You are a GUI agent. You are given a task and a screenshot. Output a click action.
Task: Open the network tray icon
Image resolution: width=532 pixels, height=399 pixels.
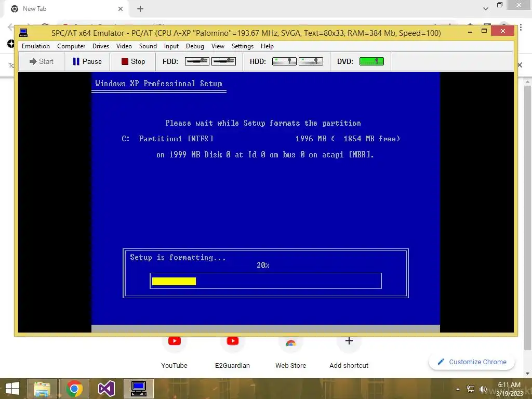(471, 389)
